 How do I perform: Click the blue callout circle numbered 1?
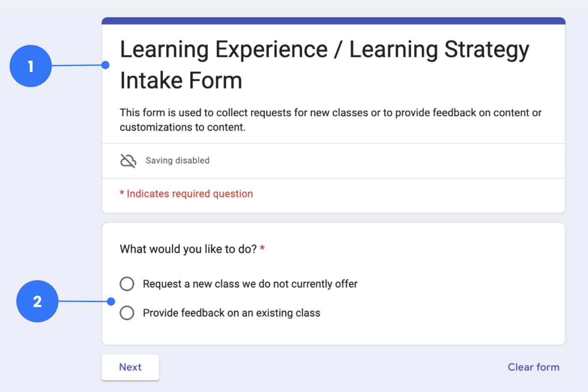click(31, 66)
